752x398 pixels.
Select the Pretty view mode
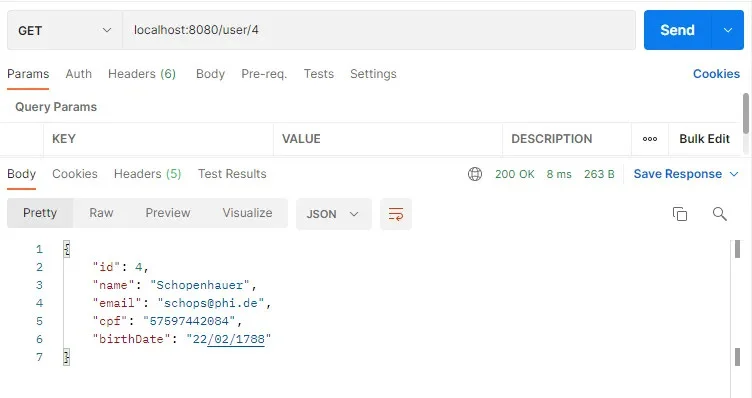coord(40,213)
